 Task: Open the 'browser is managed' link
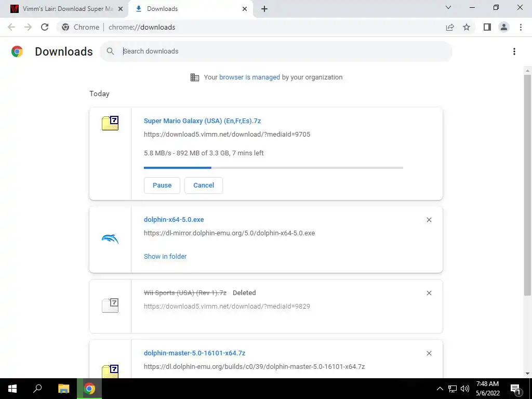[x=249, y=77]
